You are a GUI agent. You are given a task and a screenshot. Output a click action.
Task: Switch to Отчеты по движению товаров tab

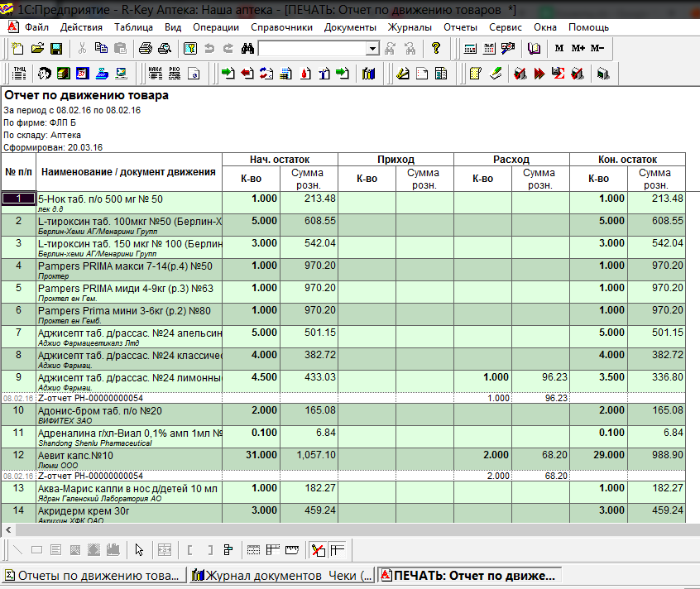[x=93, y=576]
